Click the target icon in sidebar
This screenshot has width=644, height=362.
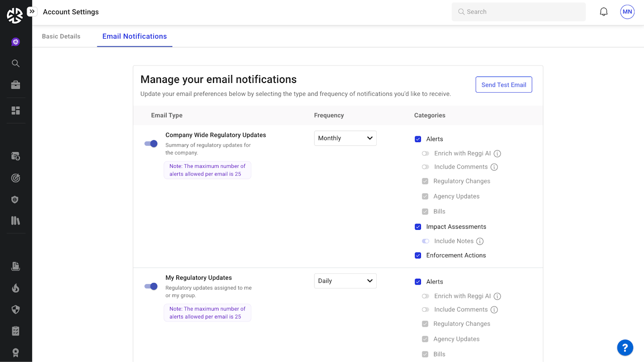(16, 178)
